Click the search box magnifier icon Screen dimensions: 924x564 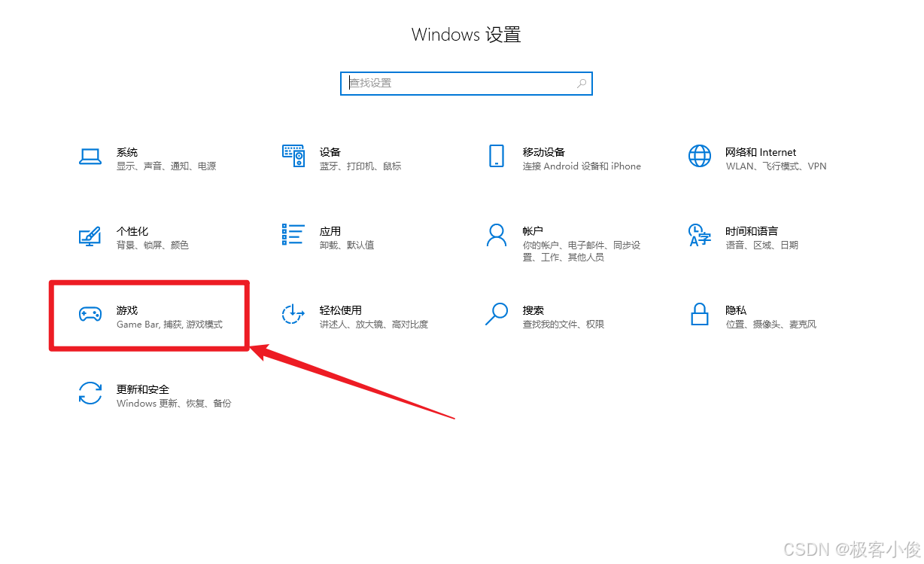(x=582, y=84)
